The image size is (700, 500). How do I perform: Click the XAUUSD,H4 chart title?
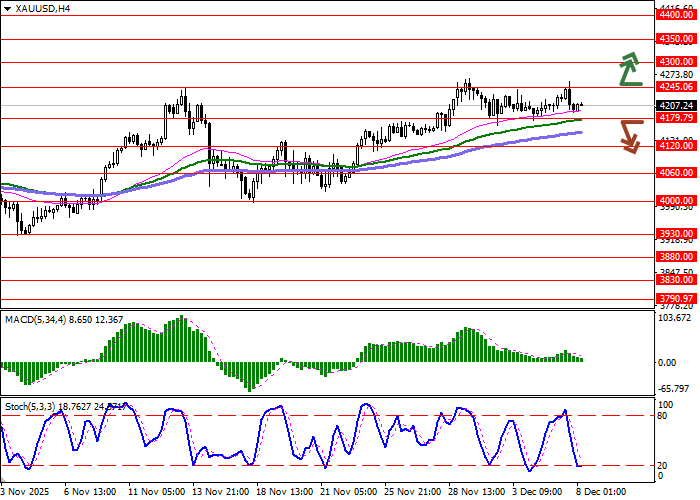pos(42,8)
